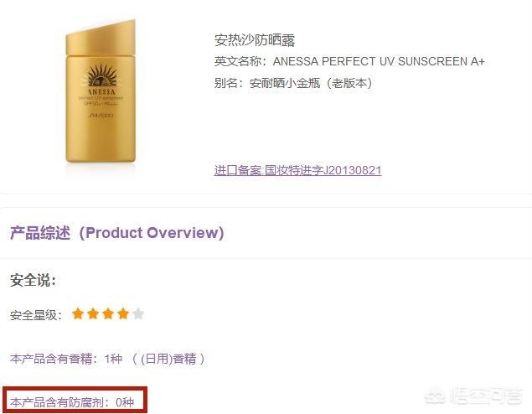Click the bottle's gold cap
The height and width of the screenshot is (414, 532).
click(x=101, y=38)
